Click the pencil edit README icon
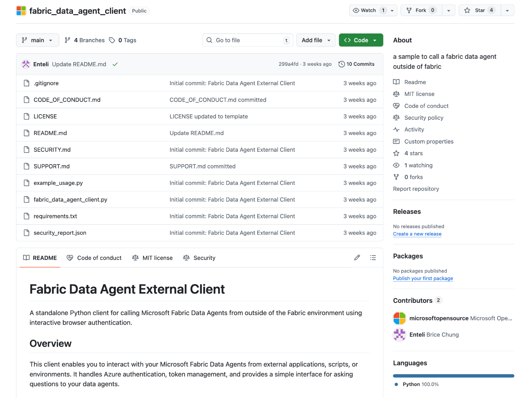The height and width of the screenshot is (398, 532). pos(357,258)
